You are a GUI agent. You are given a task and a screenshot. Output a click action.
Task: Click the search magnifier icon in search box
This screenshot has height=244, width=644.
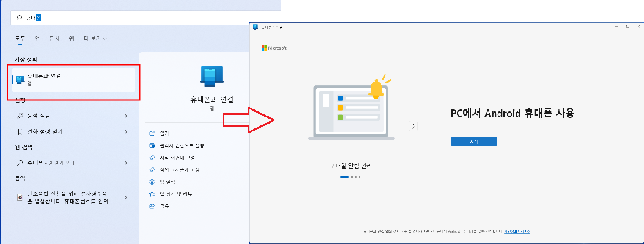click(x=19, y=17)
